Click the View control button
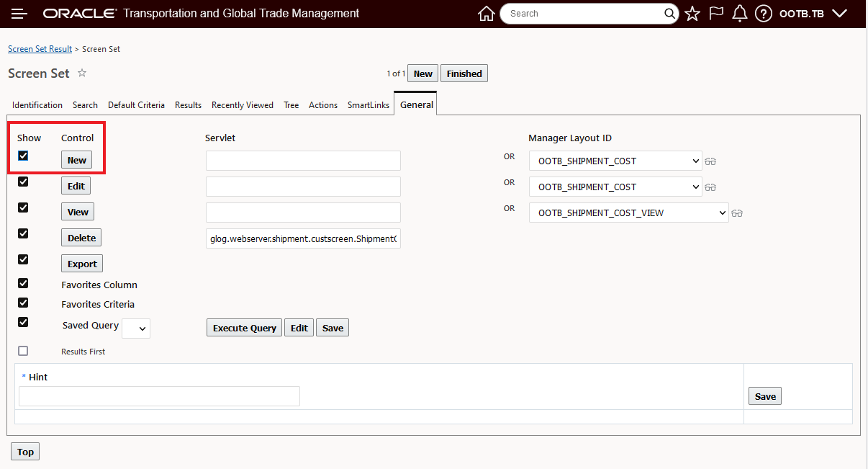 (78, 212)
